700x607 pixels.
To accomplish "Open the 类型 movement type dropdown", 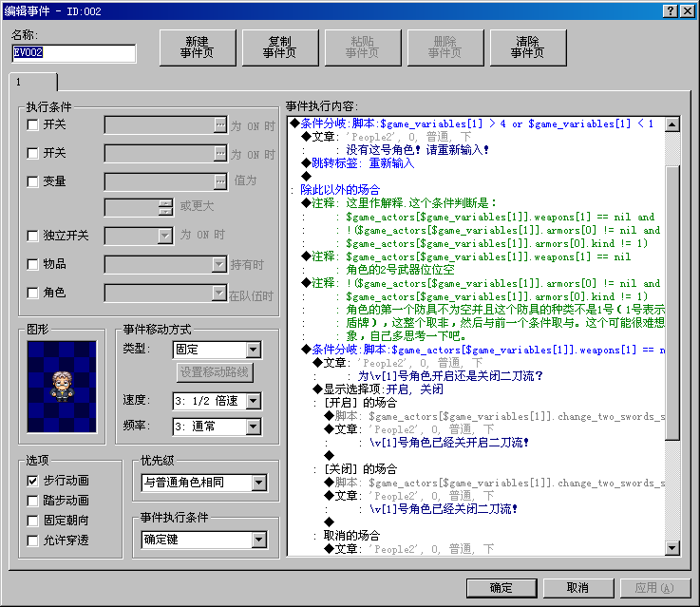I will 254,350.
